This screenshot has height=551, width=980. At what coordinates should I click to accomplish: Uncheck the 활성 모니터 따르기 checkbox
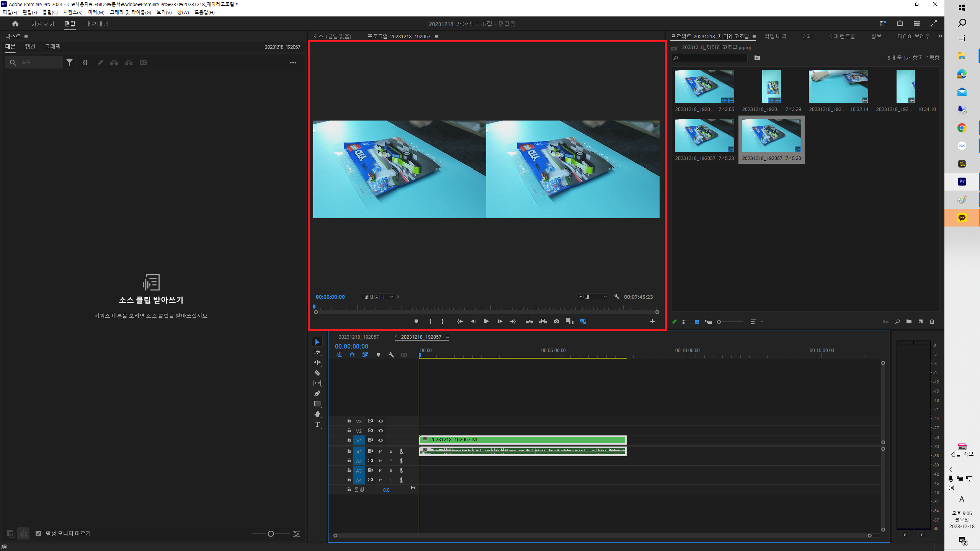point(38,533)
